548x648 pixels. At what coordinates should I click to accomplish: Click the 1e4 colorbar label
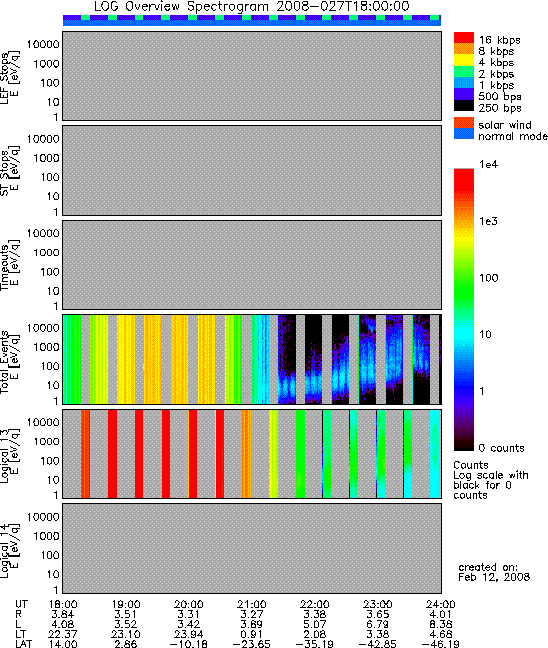[x=488, y=164]
